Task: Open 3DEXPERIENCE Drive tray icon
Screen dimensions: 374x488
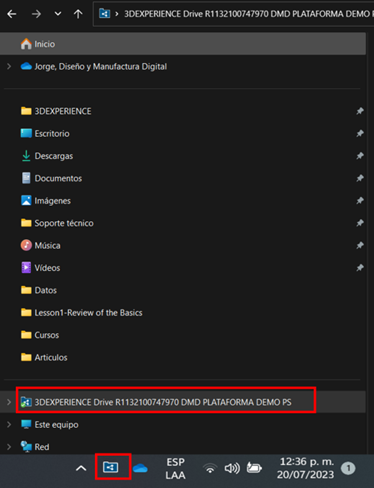Action: [111, 467]
